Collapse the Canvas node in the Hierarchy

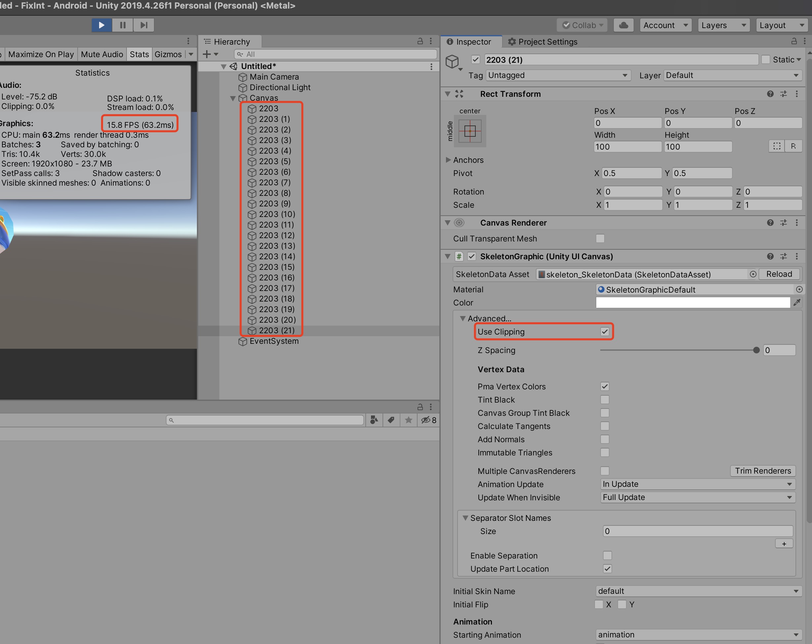(x=232, y=98)
